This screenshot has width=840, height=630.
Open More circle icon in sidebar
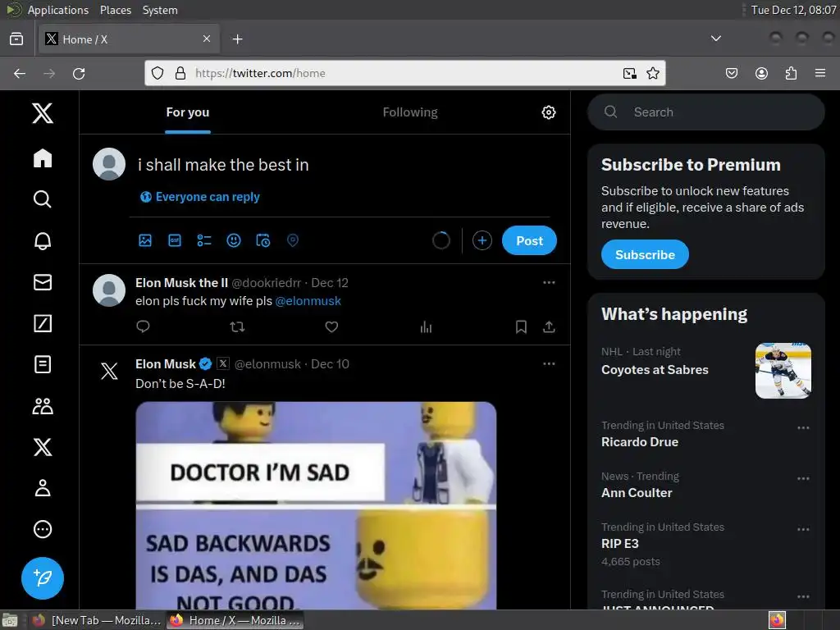click(43, 529)
